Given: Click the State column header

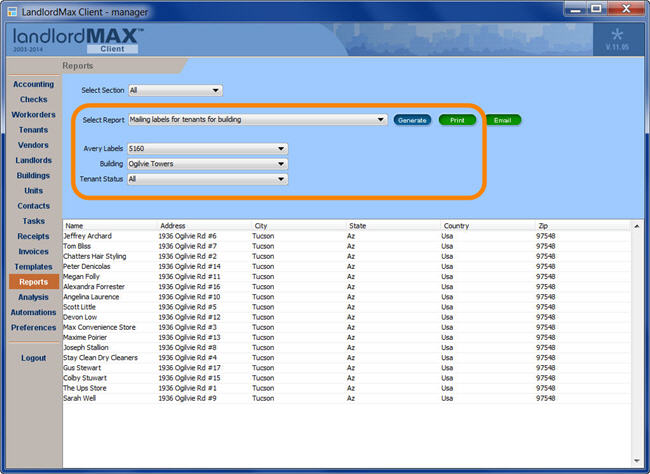Looking at the screenshot, I should tap(393, 226).
